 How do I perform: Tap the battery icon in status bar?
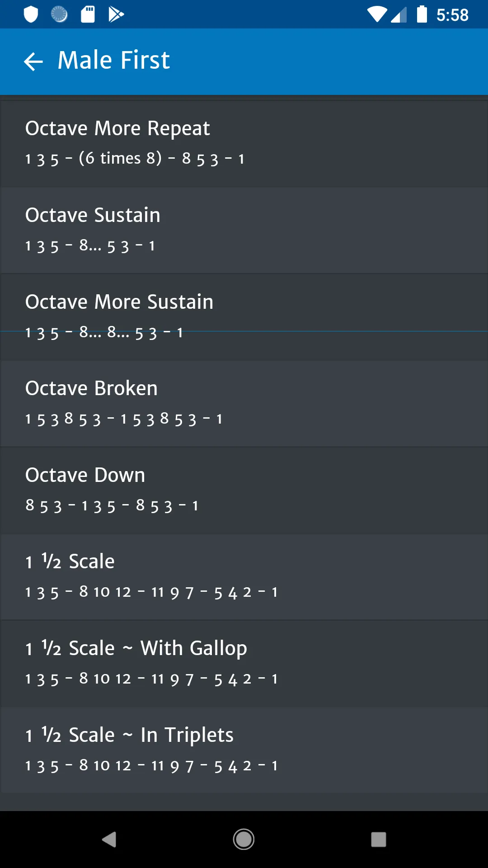coord(422,14)
